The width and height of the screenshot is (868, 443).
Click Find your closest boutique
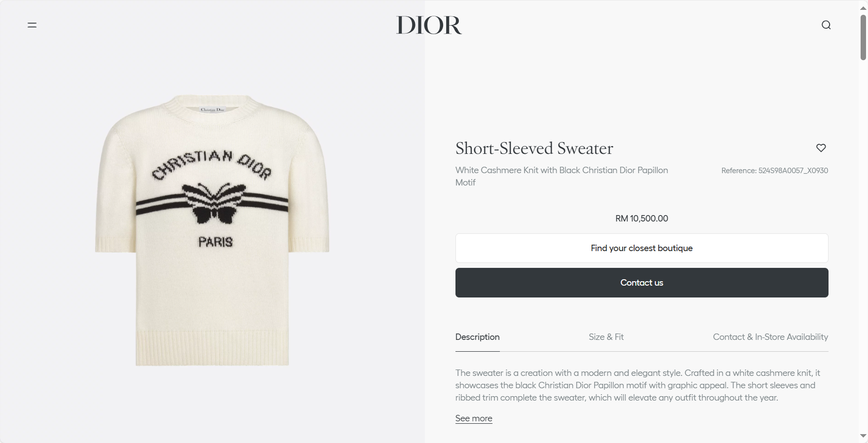click(x=642, y=248)
